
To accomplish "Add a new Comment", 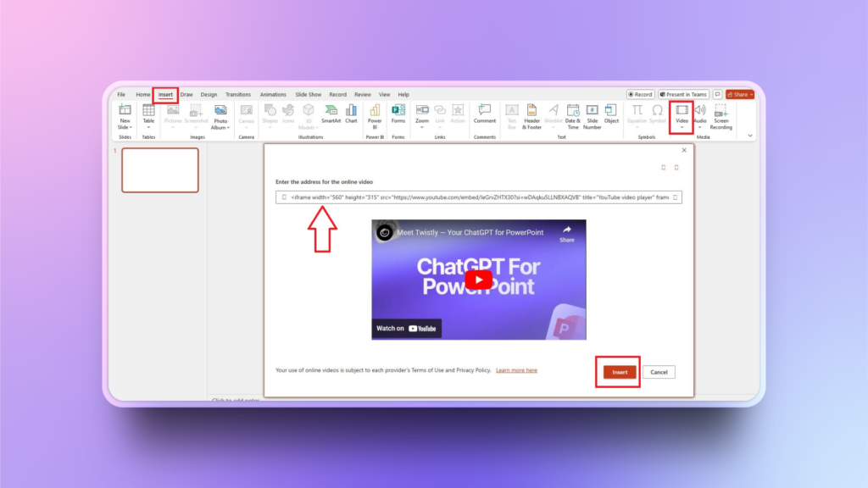I will (x=484, y=114).
